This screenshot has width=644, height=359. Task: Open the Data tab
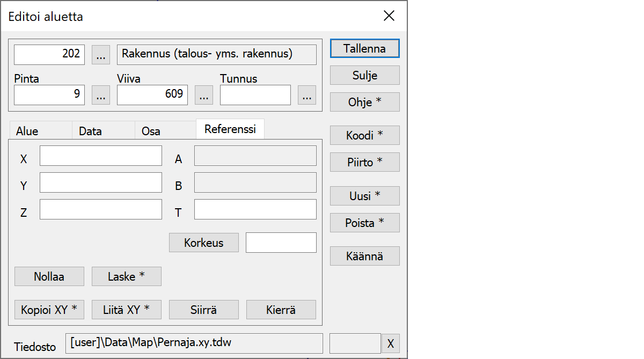[x=90, y=131]
